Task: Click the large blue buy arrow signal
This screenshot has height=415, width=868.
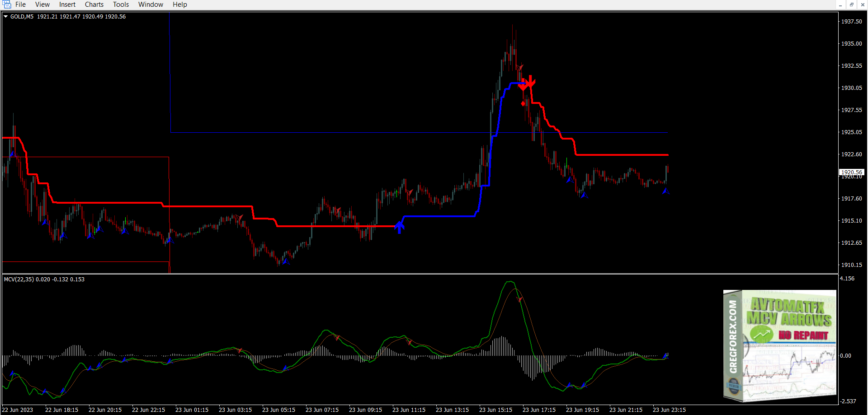Action: tap(399, 227)
